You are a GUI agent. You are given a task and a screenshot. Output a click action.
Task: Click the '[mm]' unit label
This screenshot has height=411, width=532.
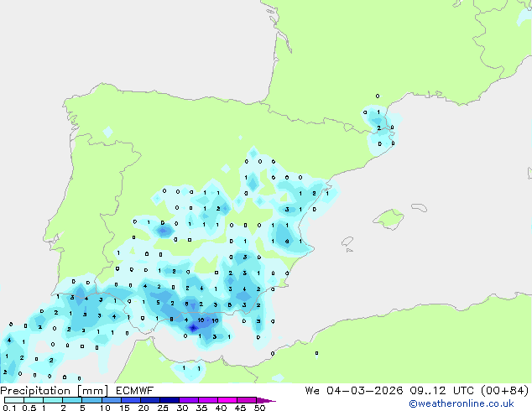(x=92, y=391)
